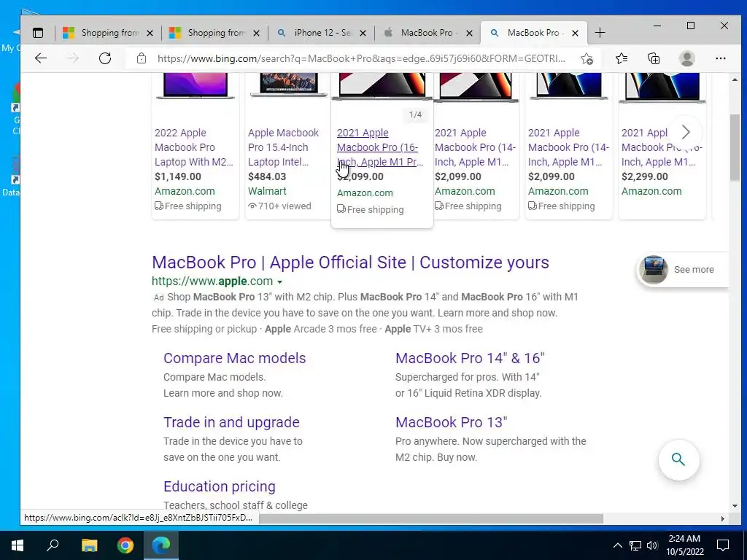747x560 pixels.
Task: Open the 2021 Macbook Pro 16-Inch hovered listing
Action: [x=379, y=147]
